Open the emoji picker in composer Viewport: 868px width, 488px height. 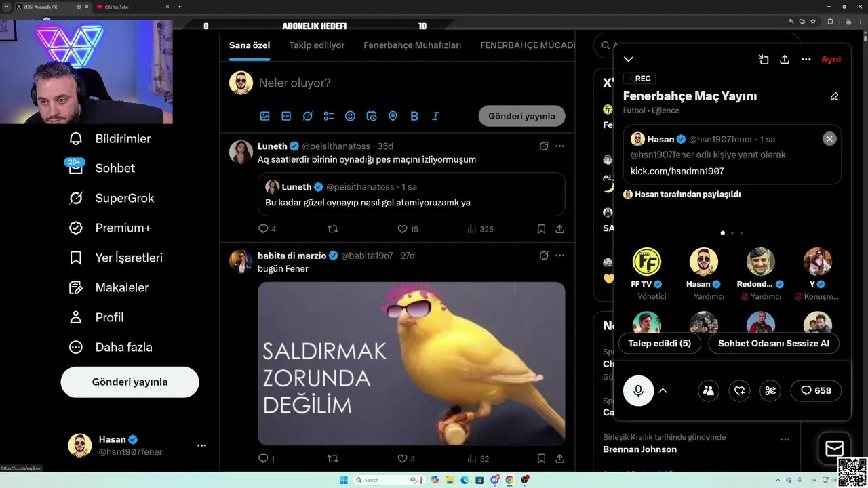pyautogui.click(x=350, y=116)
